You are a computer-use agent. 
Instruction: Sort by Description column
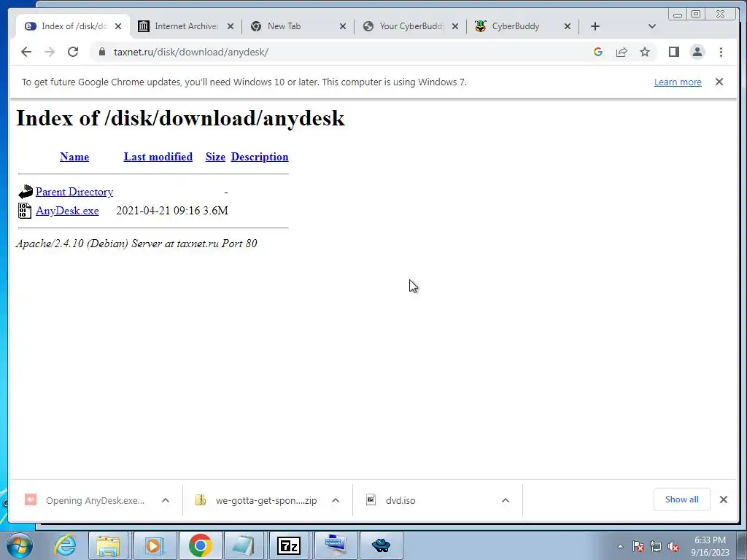tap(260, 157)
